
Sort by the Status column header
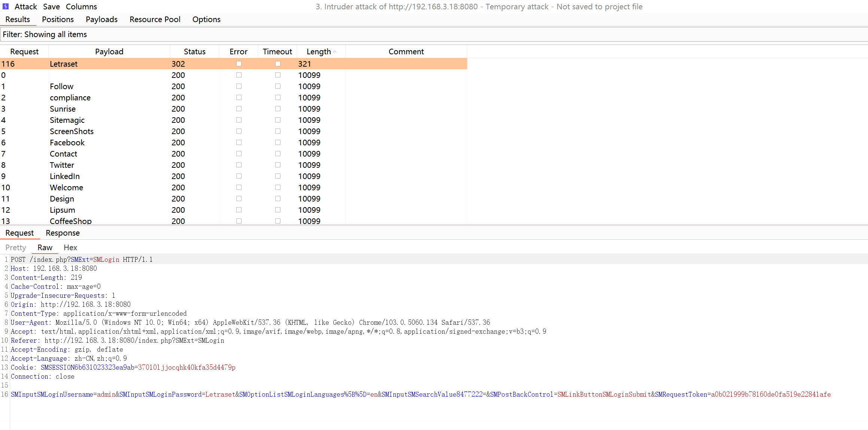194,52
